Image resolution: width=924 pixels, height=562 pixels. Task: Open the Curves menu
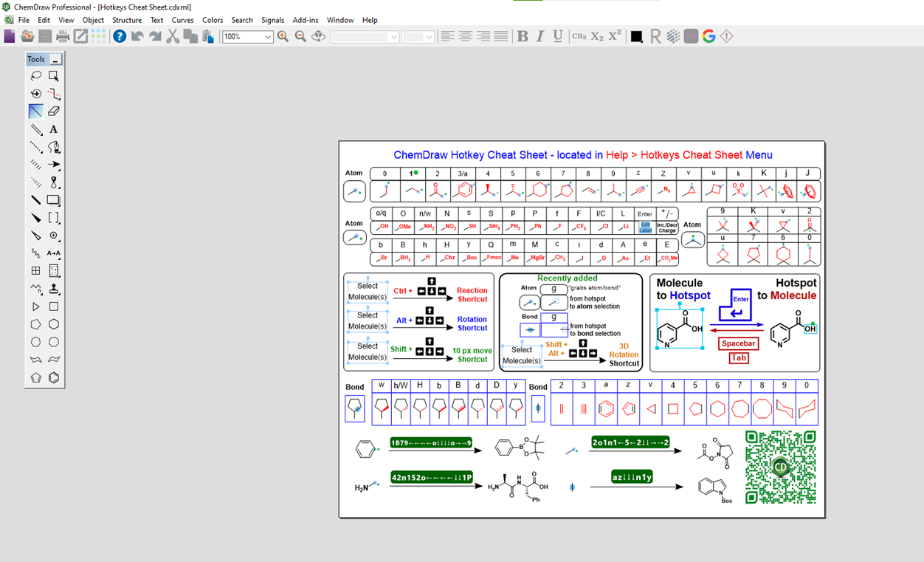(182, 20)
